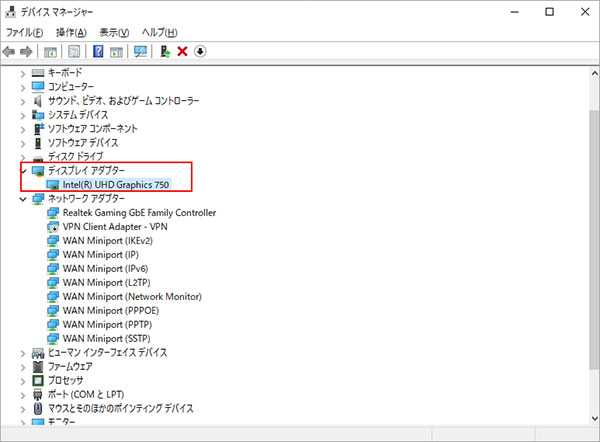This screenshot has width=600, height=442.
Task: Click the scan for hardware changes monitor icon
Action: pyautogui.click(x=140, y=51)
